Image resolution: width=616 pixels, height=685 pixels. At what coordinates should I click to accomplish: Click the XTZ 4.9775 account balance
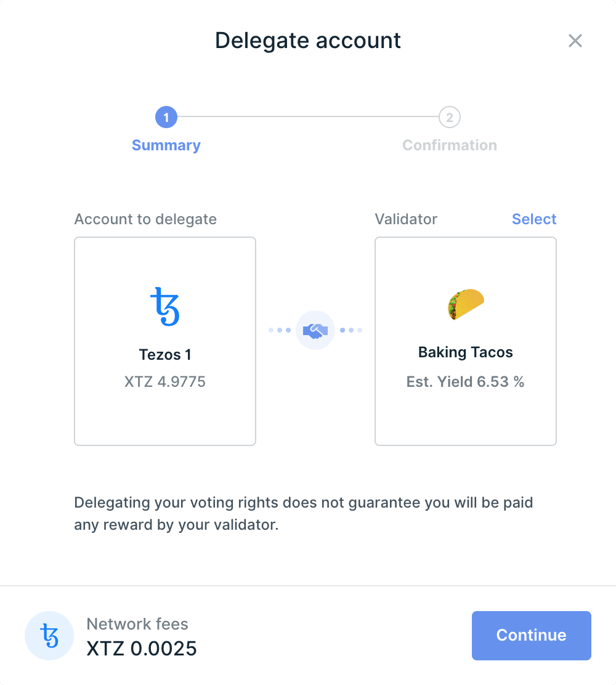(165, 382)
